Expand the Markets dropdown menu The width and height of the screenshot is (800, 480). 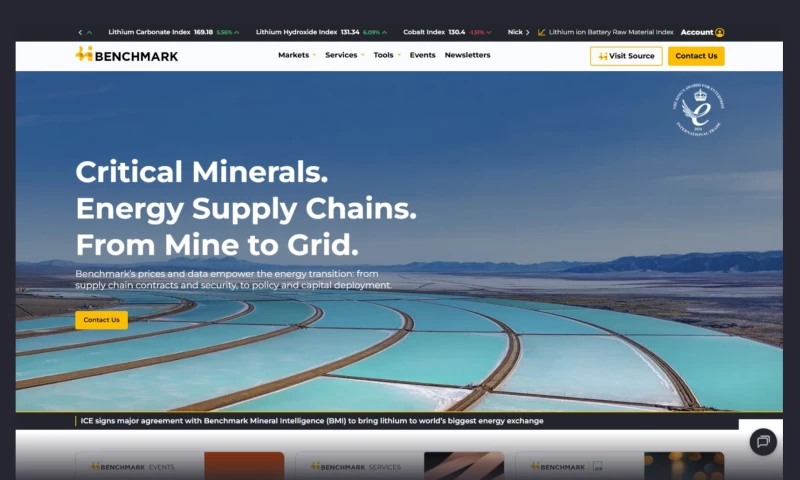click(x=297, y=55)
